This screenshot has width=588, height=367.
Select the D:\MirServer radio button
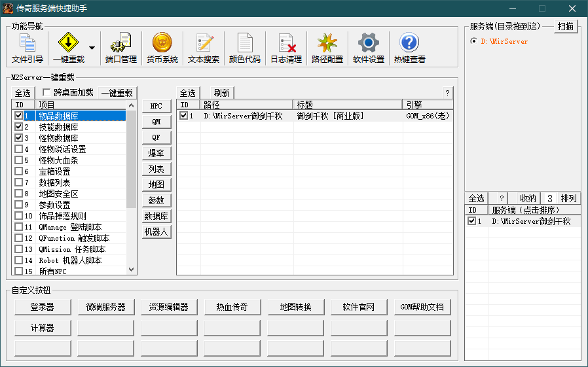click(x=474, y=41)
